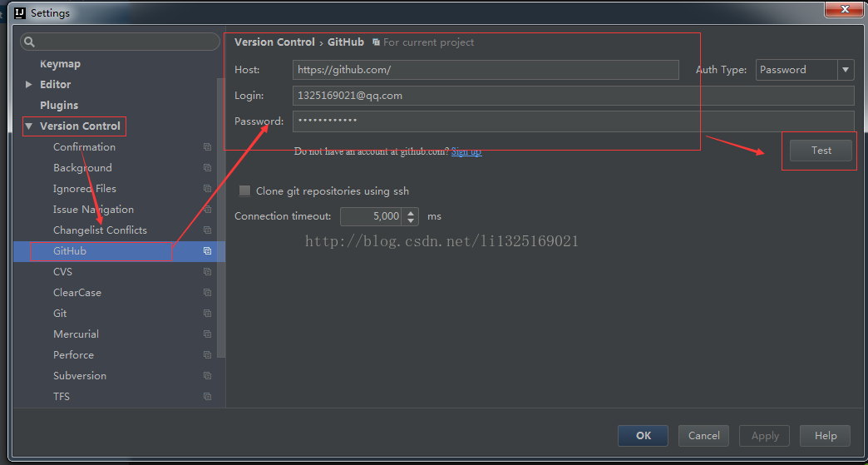
Task: Open the Ignored Files settings page
Action: point(85,189)
